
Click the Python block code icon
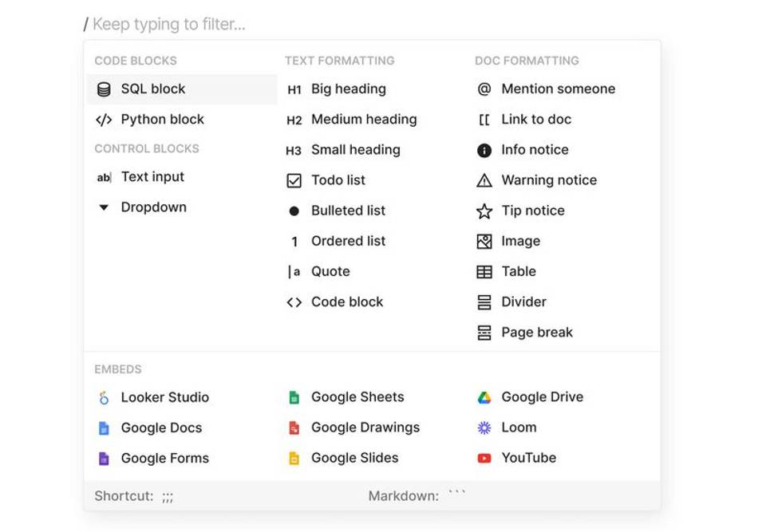click(104, 120)
